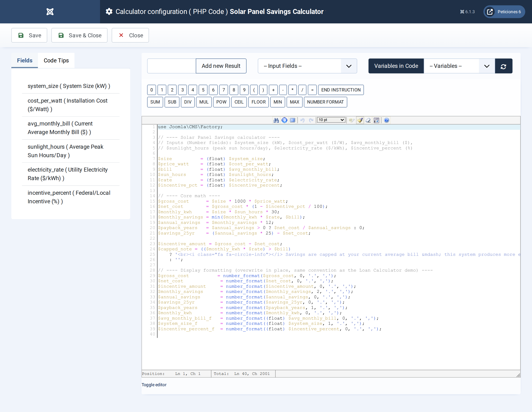The image size is (532, 412).
Task: Select the Fields tab
Action: click(x=25, y=60)
